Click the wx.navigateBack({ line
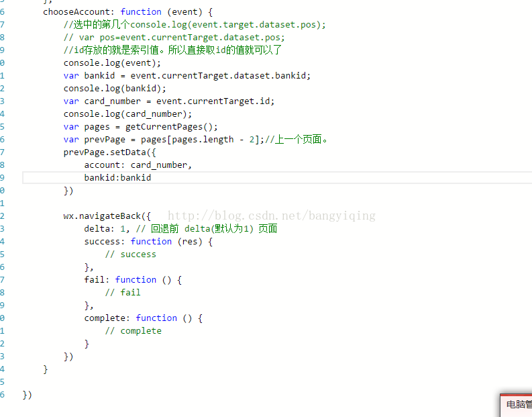 107,216
